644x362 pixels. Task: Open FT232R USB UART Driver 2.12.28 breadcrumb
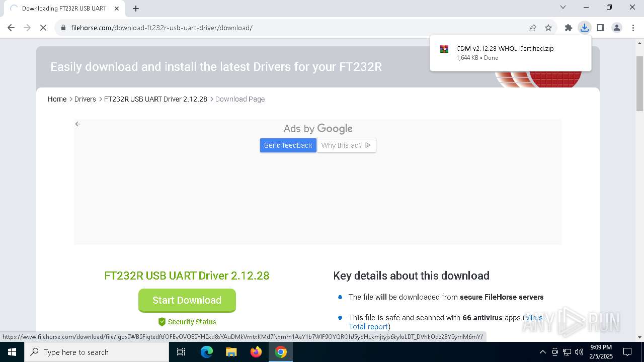pos(155,99)
